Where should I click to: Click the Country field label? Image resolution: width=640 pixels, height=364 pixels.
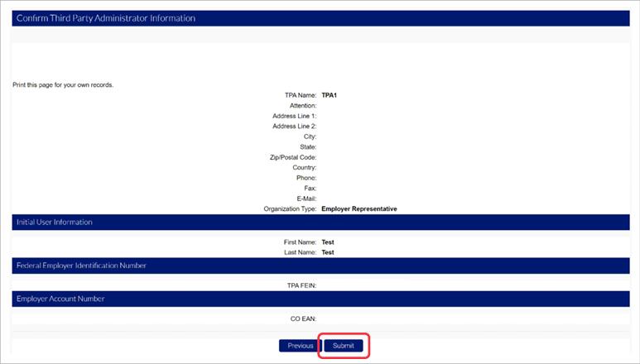point(303,168)
